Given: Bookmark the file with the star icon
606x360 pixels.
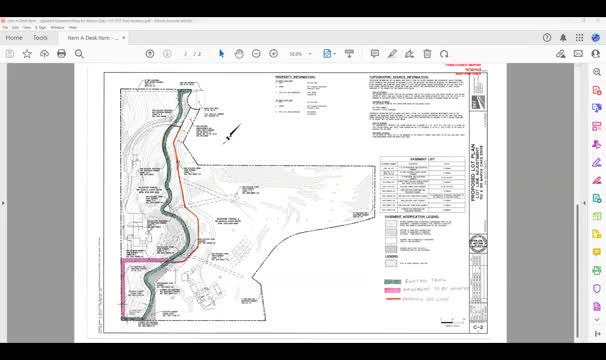Looking at the screenshot, I should coord(27,54).
